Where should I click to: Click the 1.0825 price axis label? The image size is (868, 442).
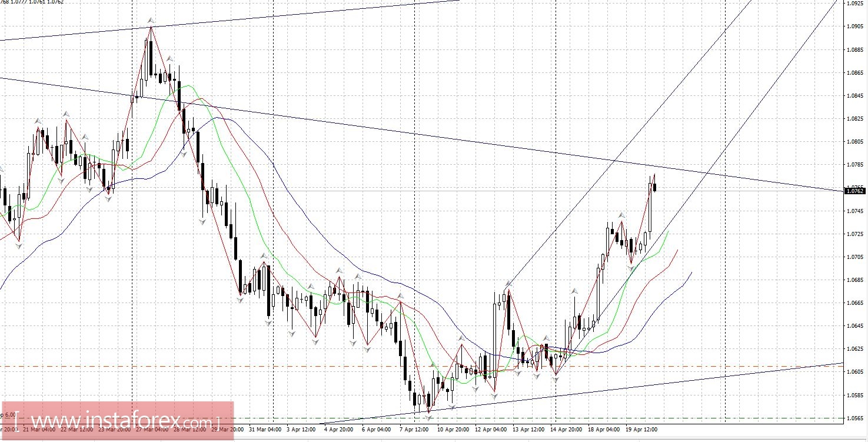855,119
